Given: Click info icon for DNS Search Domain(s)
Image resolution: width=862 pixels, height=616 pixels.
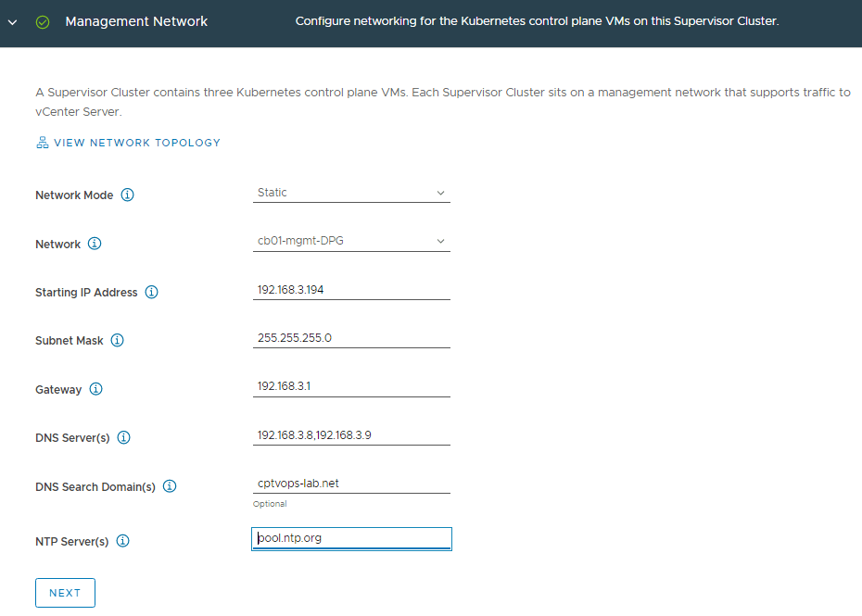Looking at the screenshot, I should (170, 486).
